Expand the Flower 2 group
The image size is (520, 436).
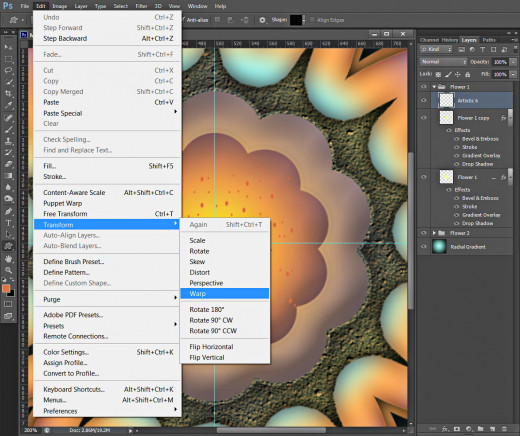click(434, 233)
